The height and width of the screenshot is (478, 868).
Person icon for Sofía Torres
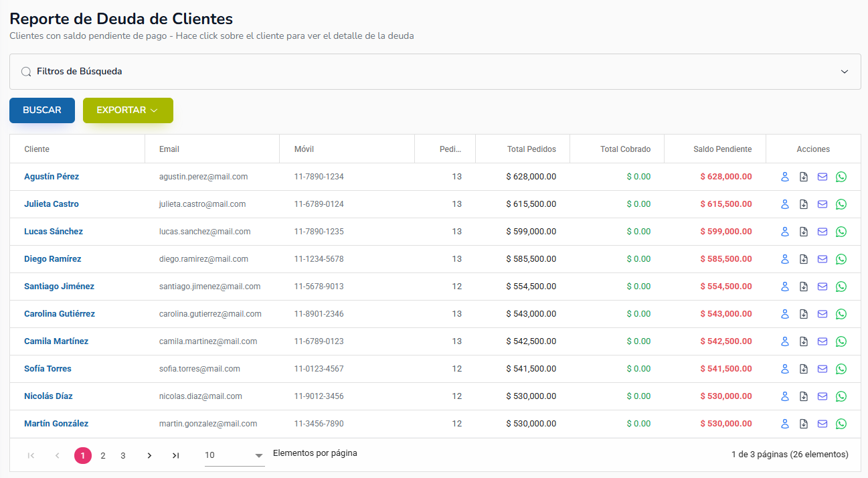(785, 369)
